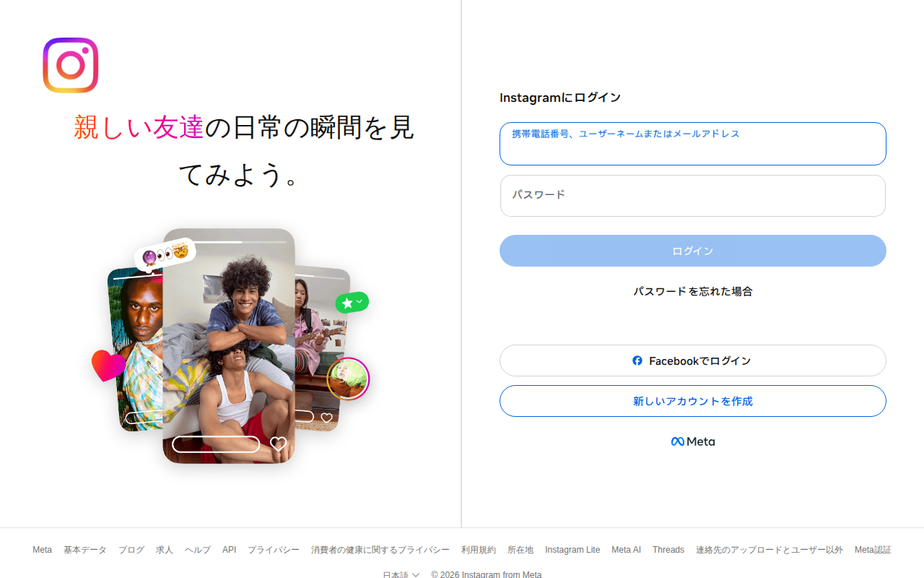The width and height of the screenshot is (924, 578).
Task: Open the API footer link
Action: 229,549
